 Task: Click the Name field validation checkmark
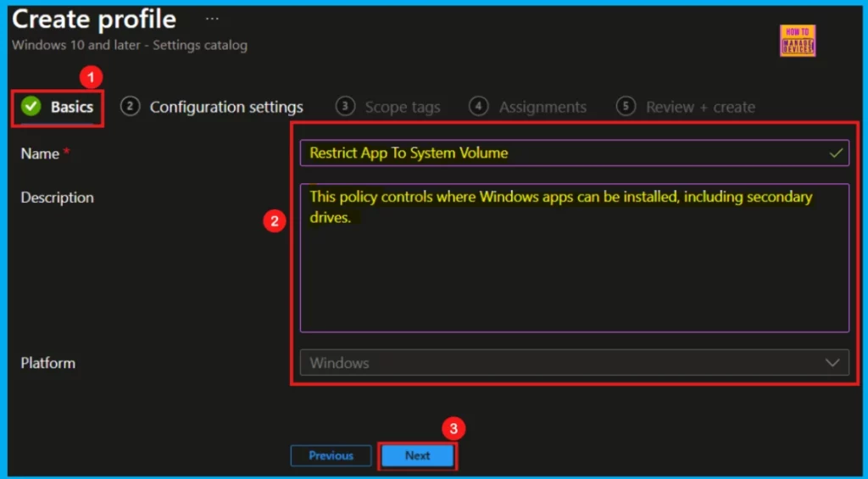coord(836,153)
